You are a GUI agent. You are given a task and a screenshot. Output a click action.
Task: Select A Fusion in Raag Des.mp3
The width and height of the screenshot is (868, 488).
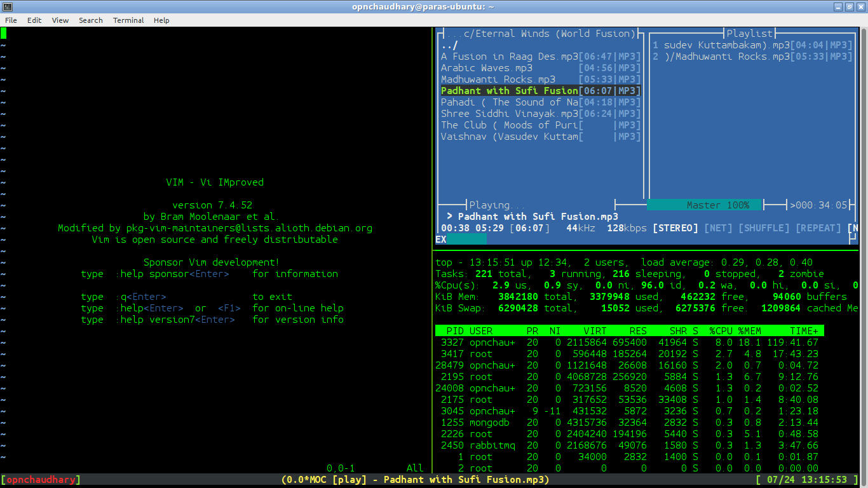click(x=541, y=57)
